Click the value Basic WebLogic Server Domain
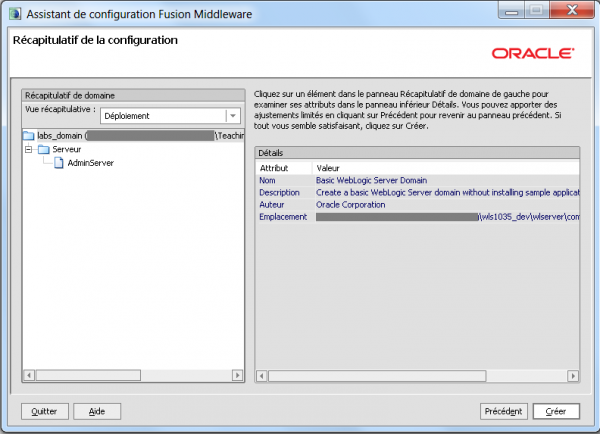This screenshot has width=600, height=434. click(372, 180)
